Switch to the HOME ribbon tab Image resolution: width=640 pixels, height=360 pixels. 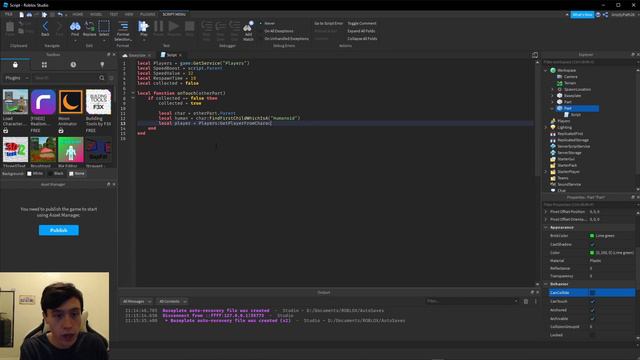point(78,14)
